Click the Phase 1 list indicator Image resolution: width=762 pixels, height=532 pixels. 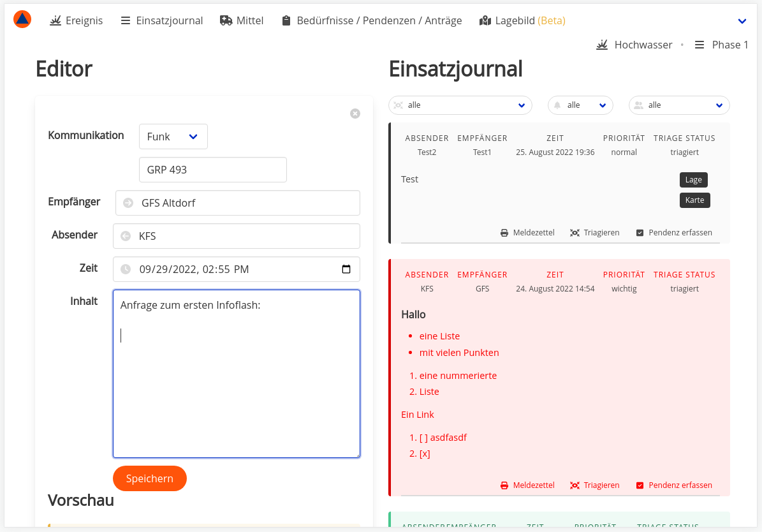click(x=721, y=45)
